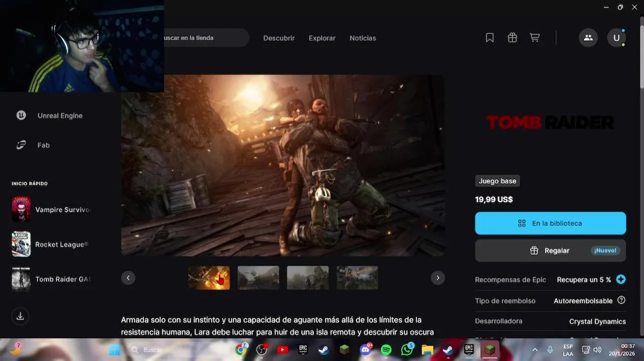Click the network icon in system tray
644x361 pixels.
coord(585,349)
